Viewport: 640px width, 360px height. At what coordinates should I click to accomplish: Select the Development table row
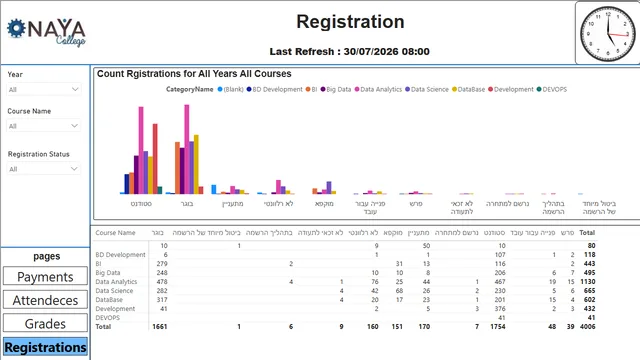tap(345, 309)
